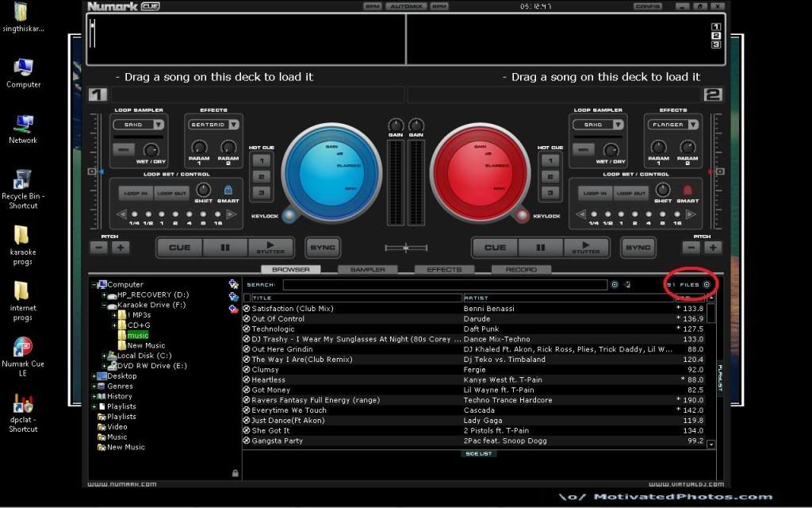The width and height of the screenshot is (812, 508).
Task: Halve loop with deck 2 left arrow
Action: pyautogui.click(x=581, y=214)
